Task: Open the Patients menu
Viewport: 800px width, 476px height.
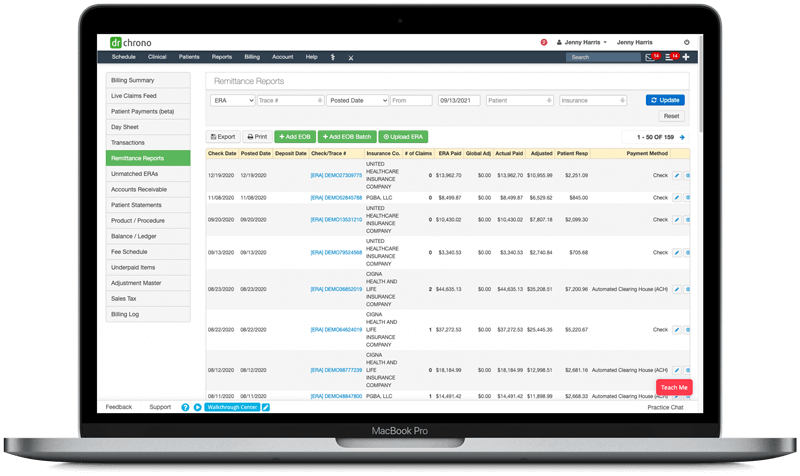Action: 189,57
